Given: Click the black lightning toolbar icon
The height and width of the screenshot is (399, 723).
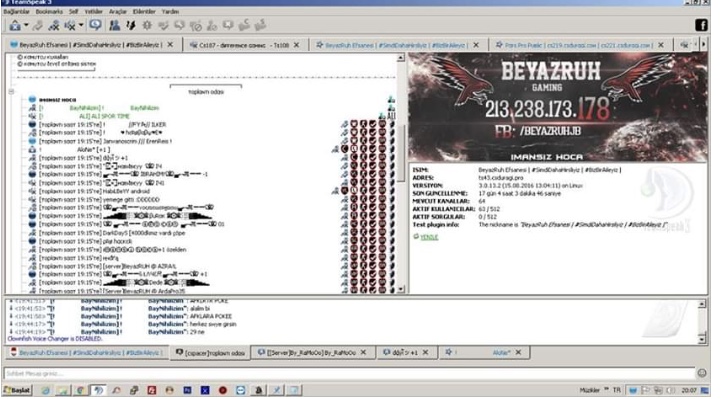Looking at the screenshot, I should [x=131, y=25].
